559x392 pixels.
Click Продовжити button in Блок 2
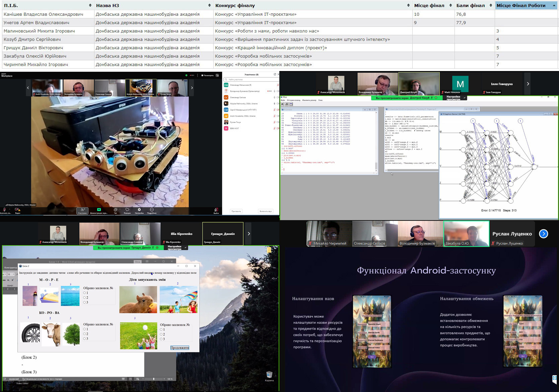point(180,347)
